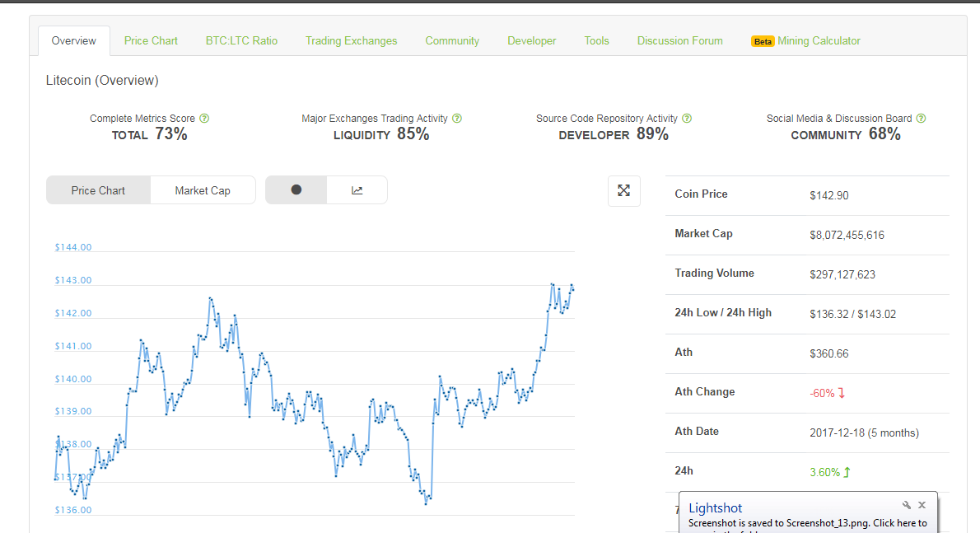Open the Beta Mining Calculator tab
The image size is (980, 533).
point(805,40)
